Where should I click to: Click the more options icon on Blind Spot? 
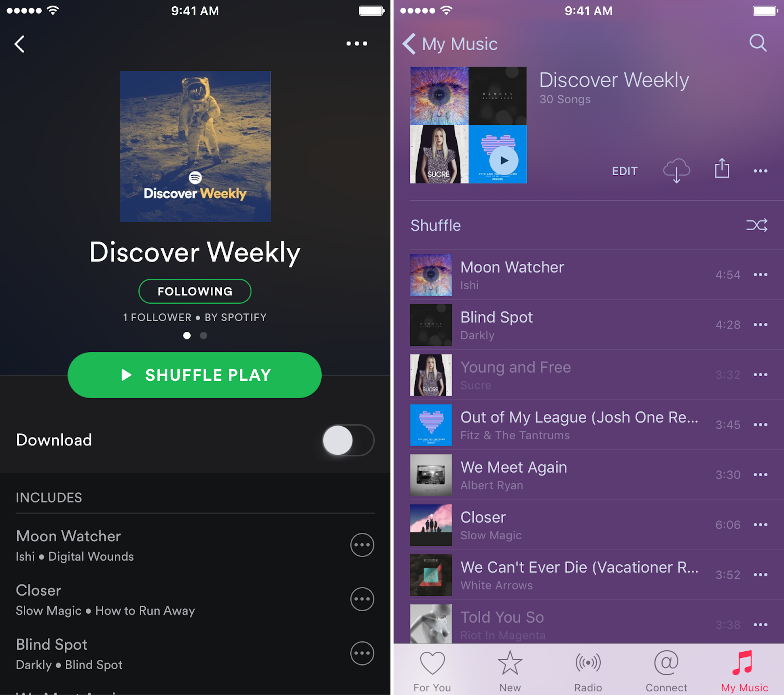[x=761, y=324]
